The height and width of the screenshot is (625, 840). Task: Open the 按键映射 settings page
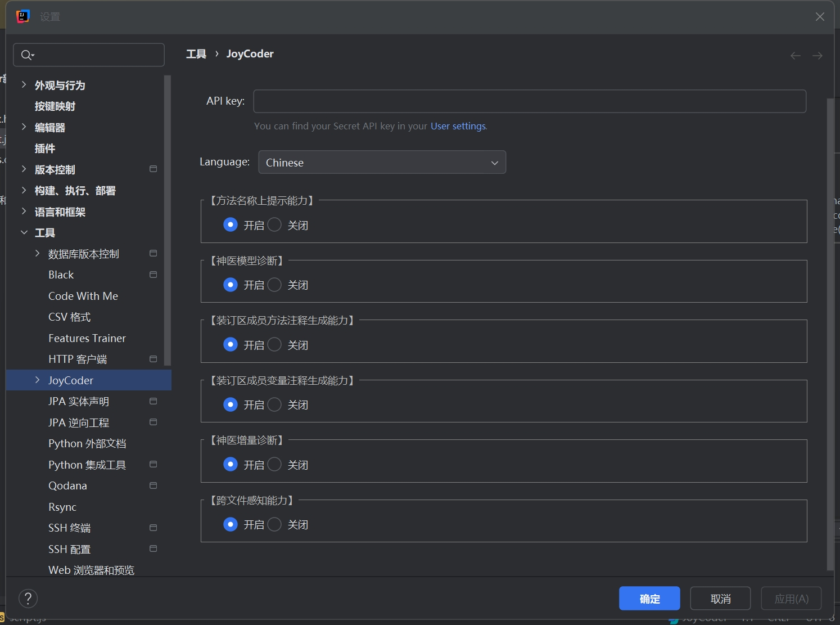click(55, 106)
